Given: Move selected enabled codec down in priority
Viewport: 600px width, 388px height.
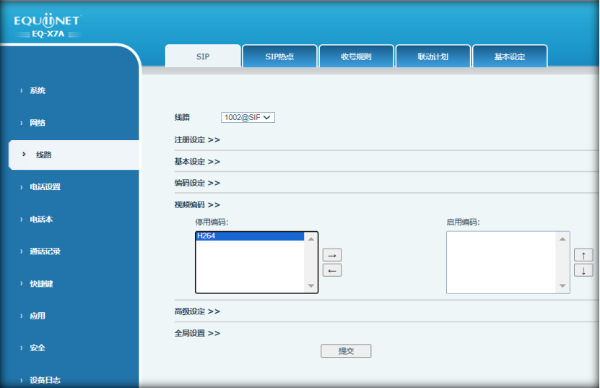Looking at the screenshot, I should click(x=584, y=271).
